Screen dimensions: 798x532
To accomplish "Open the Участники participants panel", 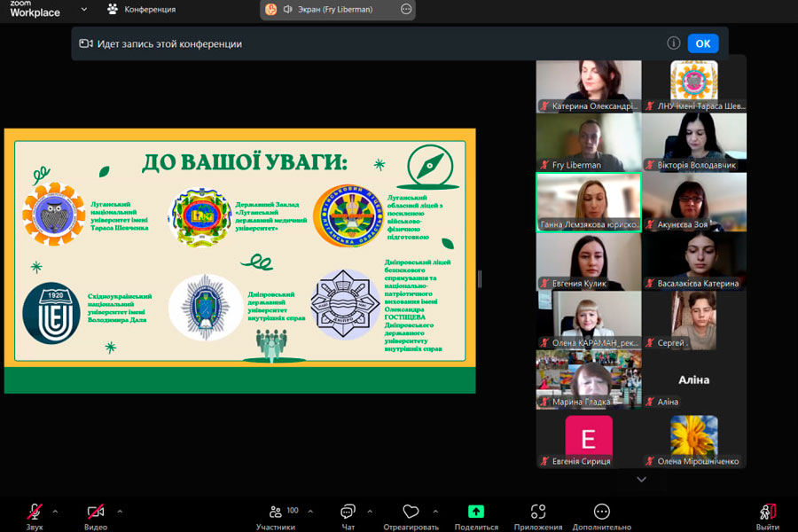I will click(277, 512).
